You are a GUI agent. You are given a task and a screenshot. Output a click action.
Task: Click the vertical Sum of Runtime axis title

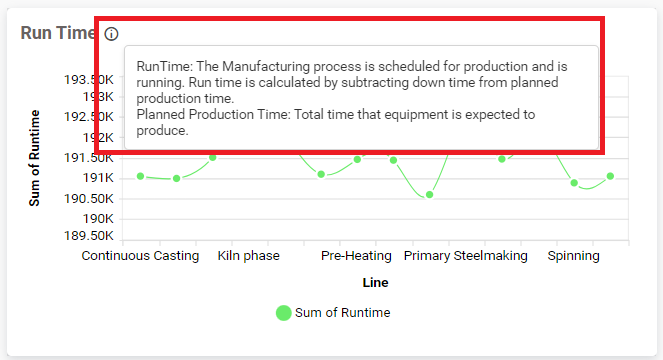pyautogui.click(x=34, y=158)
